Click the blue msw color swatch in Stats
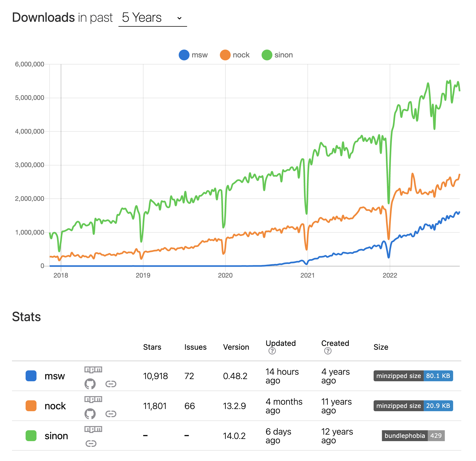 pos(31,376)
